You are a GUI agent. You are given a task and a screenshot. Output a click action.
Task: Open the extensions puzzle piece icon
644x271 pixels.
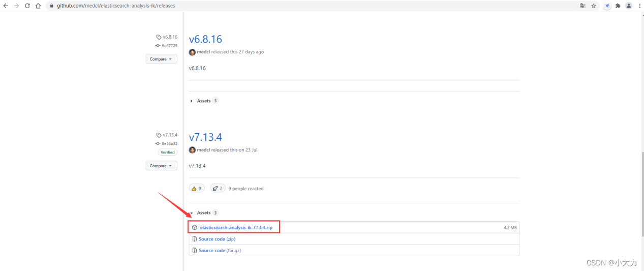[x=618, y=6]
